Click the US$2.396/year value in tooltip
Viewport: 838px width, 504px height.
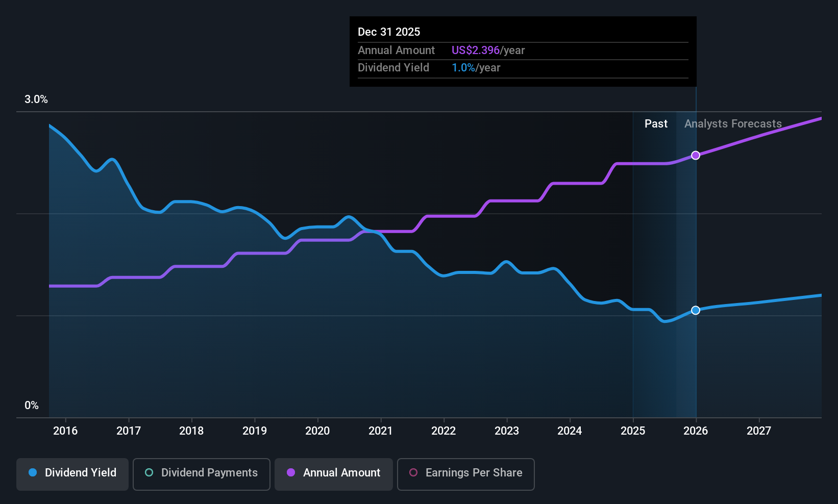pos(488,50)
